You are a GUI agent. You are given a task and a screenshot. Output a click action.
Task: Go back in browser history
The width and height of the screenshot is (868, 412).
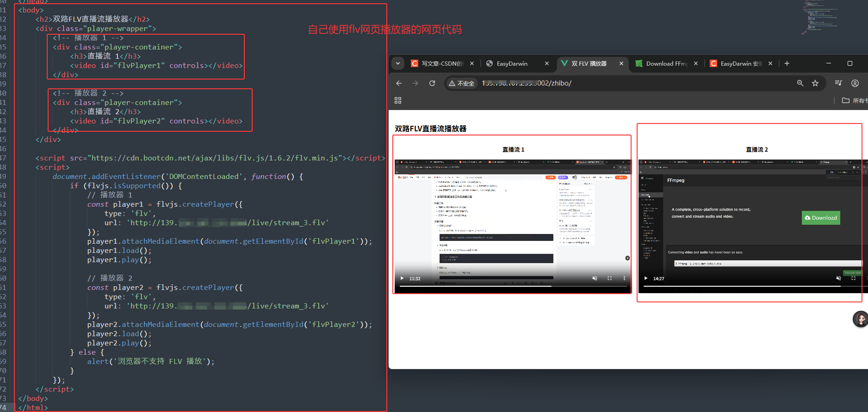click(399, 83)
